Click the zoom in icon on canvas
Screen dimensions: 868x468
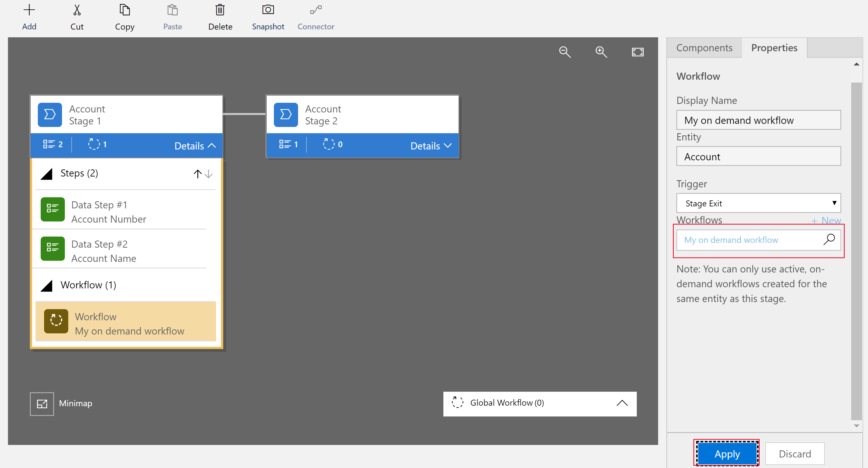(600, 52)
